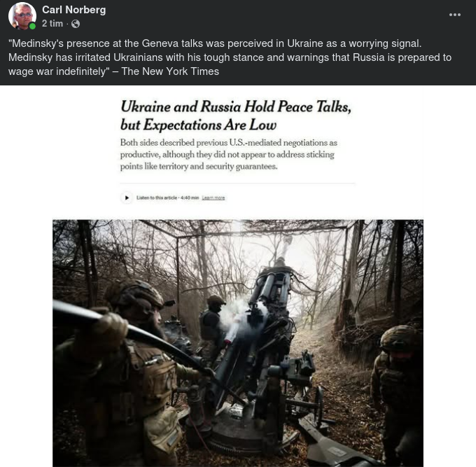Click the 'Listen to this article' label

coord(157,197)
